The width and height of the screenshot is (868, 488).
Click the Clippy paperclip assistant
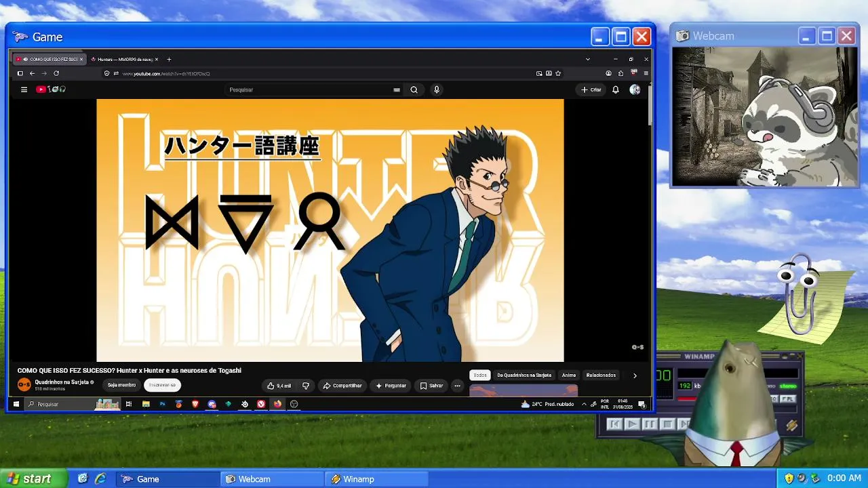pos(800,295)
